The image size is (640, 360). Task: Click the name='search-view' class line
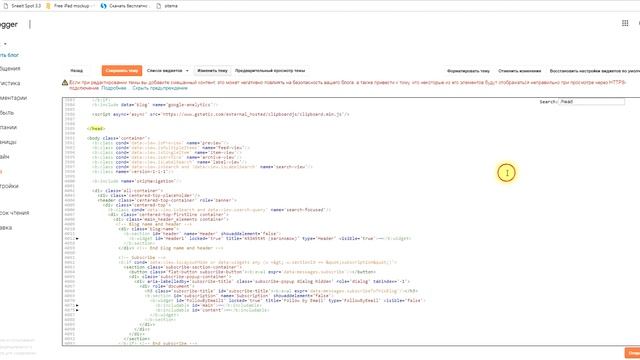pyautogui.click(x=202, y=167)
